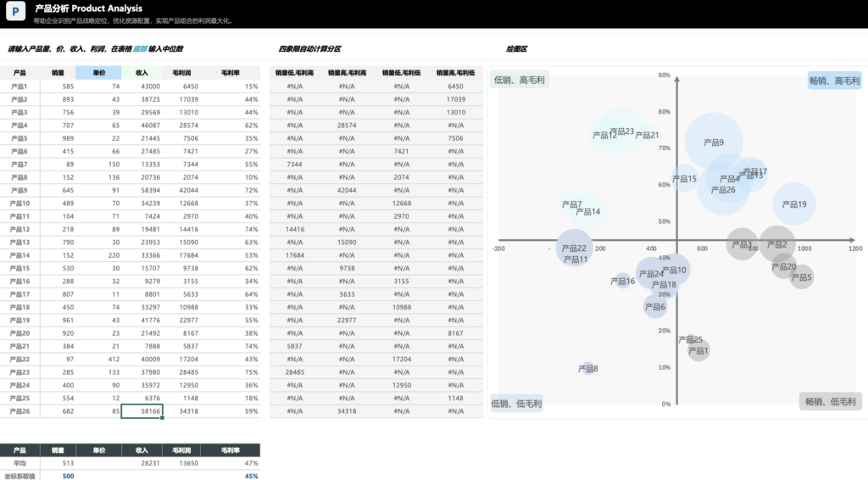Click the 低销、高毛利 quadrant label
Viewport: 868px width, 480px height.
(519, 81)
